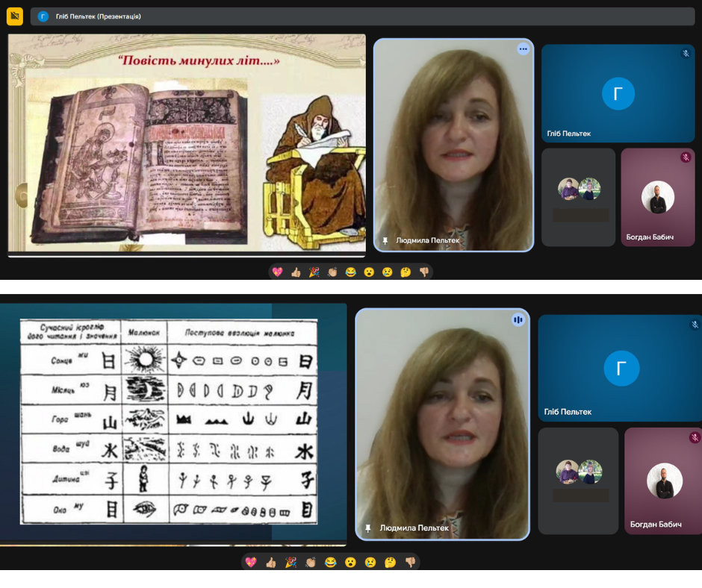Click the 'Повість минулих літ' presentation slide
702x588 pixels.
(x=187, y=146)
